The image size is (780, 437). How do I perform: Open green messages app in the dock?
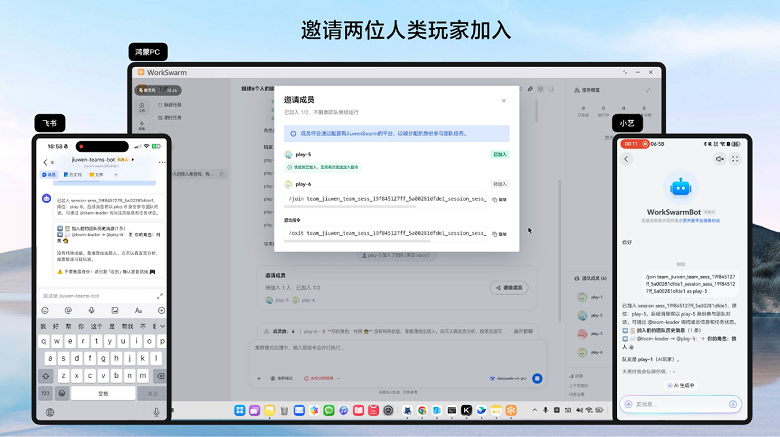(x=329, y=411)
